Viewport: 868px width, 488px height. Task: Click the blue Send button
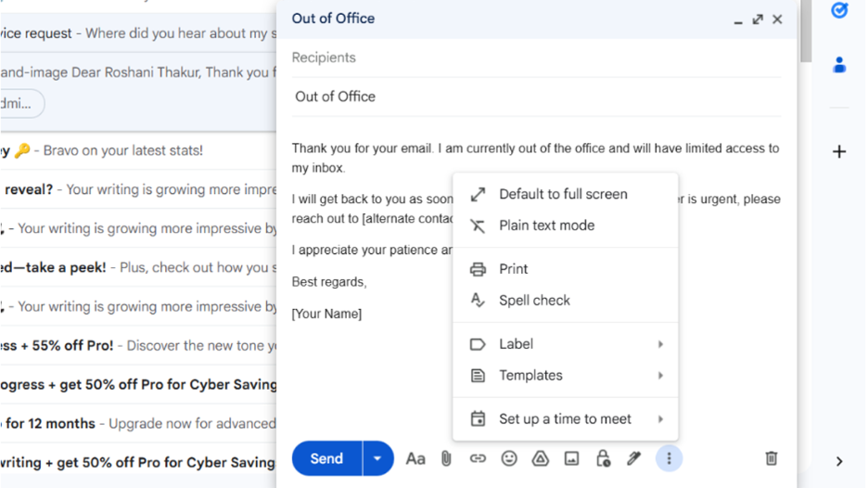(x=326, y=458)
